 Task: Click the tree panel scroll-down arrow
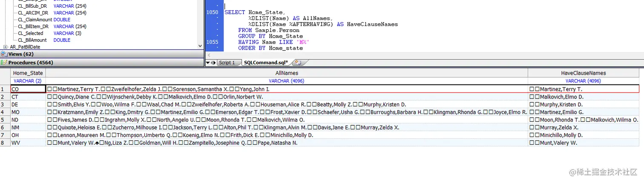point(201,46)
